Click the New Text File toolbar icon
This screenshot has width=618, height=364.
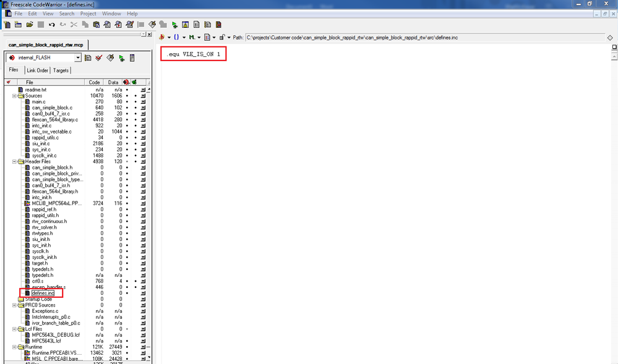[x=7, y=25]
